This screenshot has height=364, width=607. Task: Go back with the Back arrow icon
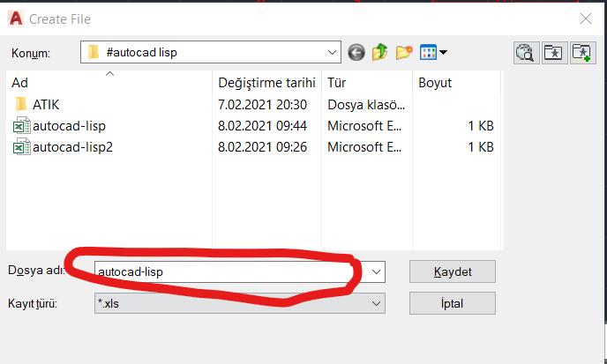click(356, 52)
